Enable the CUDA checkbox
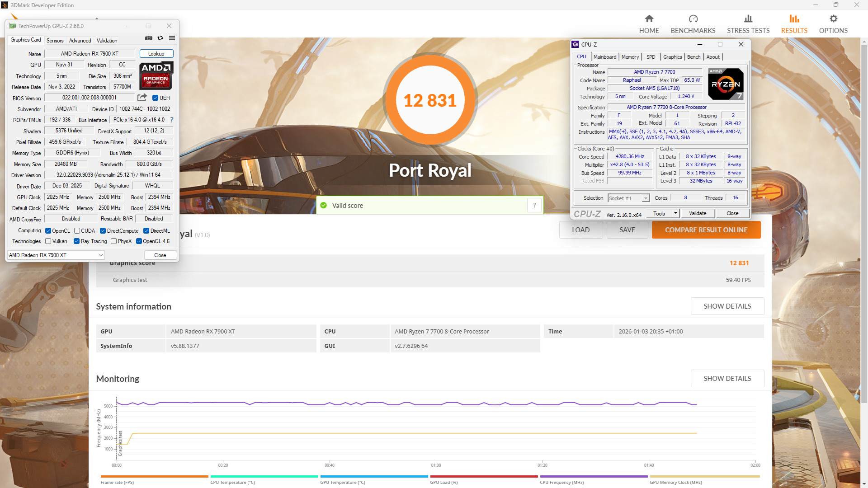 tap(77, 231)
